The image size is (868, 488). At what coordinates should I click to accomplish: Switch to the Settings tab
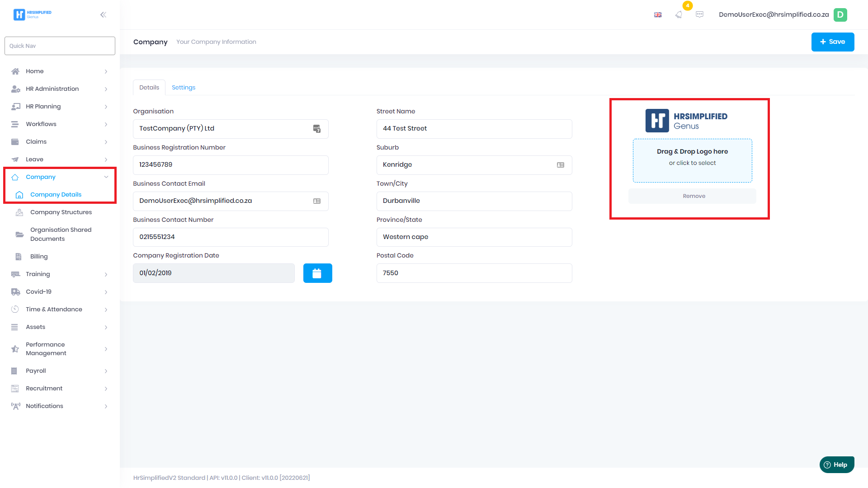click(184, 87)
